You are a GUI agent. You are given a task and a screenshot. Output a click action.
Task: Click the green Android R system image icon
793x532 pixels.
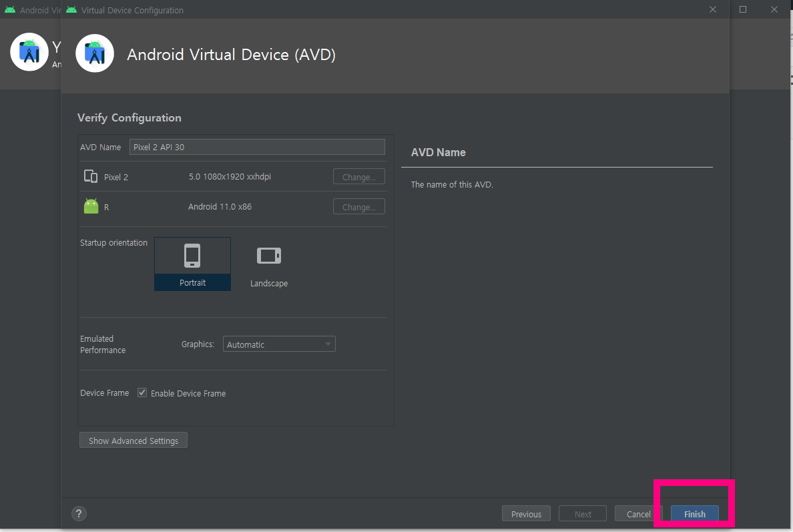tap(91, 206)
